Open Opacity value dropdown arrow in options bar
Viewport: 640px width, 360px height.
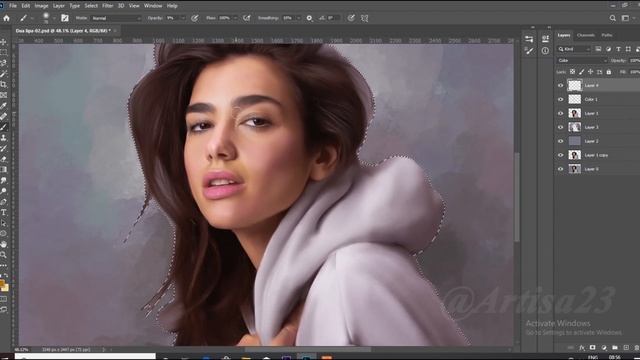(182, 18)
